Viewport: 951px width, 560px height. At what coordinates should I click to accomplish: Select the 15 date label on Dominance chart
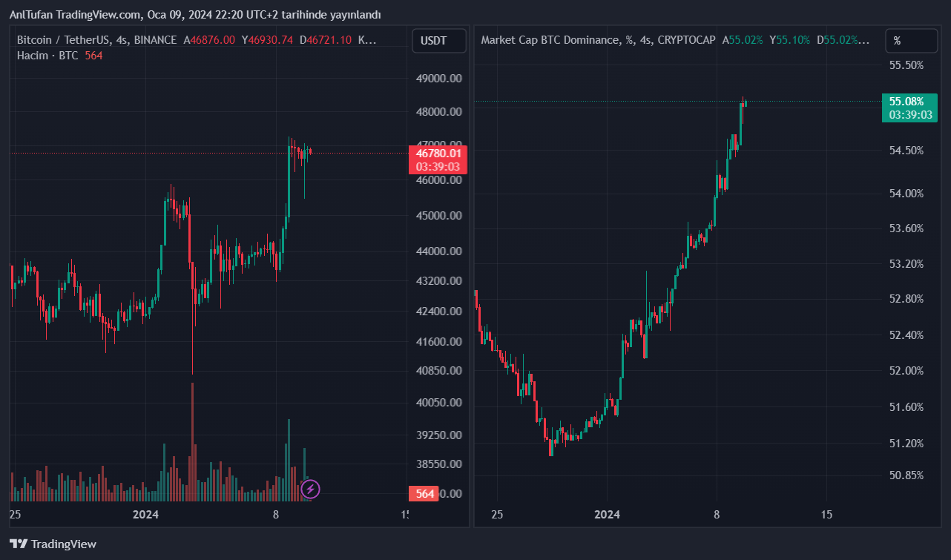pos(827,514)
